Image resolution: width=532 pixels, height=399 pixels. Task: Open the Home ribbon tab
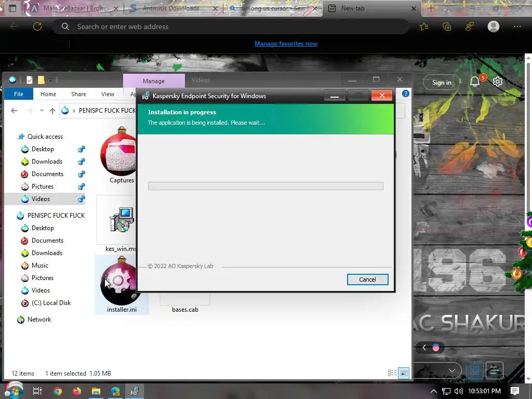(48, 94)
